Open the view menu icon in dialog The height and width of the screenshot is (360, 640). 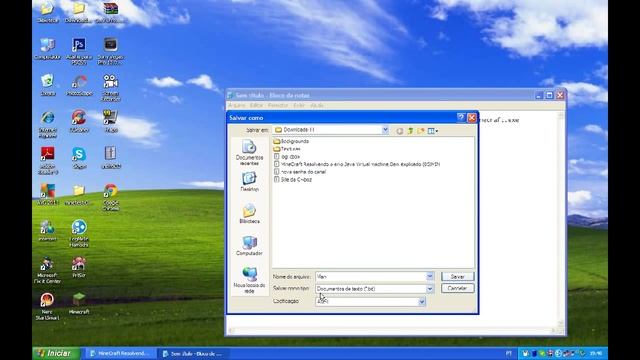pos(433,131)
